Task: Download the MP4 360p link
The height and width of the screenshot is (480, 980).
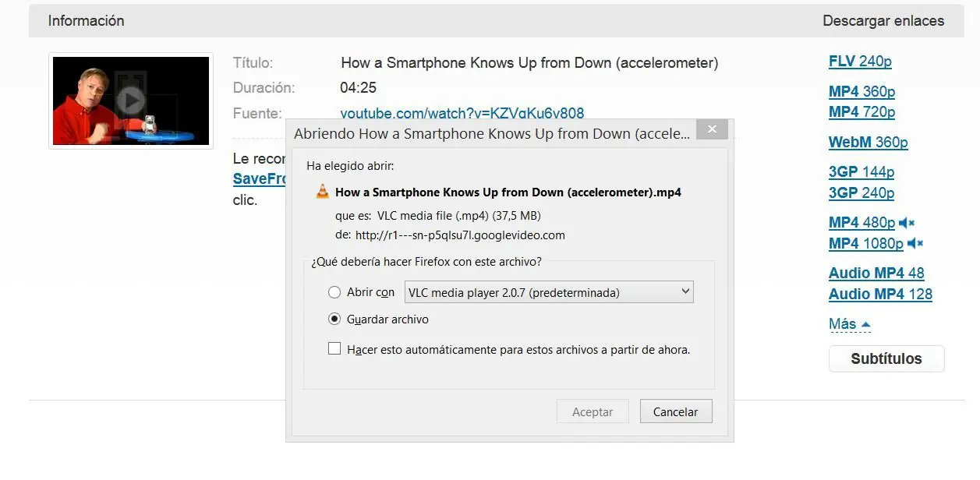Action: (x=861, y=92)
